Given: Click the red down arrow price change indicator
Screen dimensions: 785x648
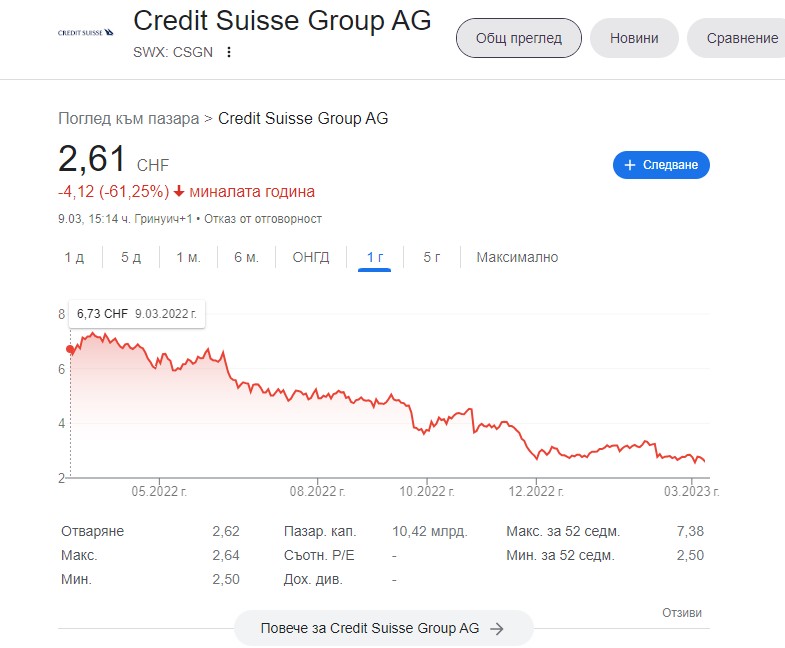Looking at the screenshot, I should click(179, 191).
